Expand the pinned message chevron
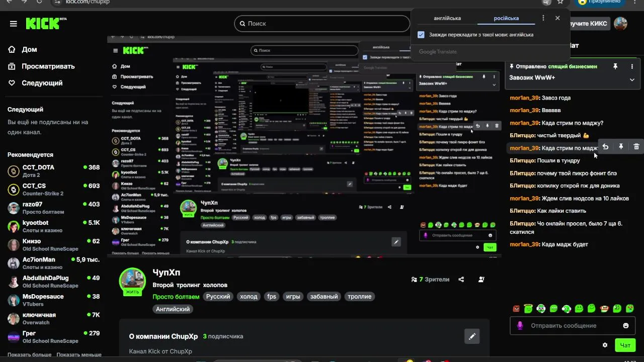This screenshot has height=362, width=644. pyautogui.click(x=632, y=79)
